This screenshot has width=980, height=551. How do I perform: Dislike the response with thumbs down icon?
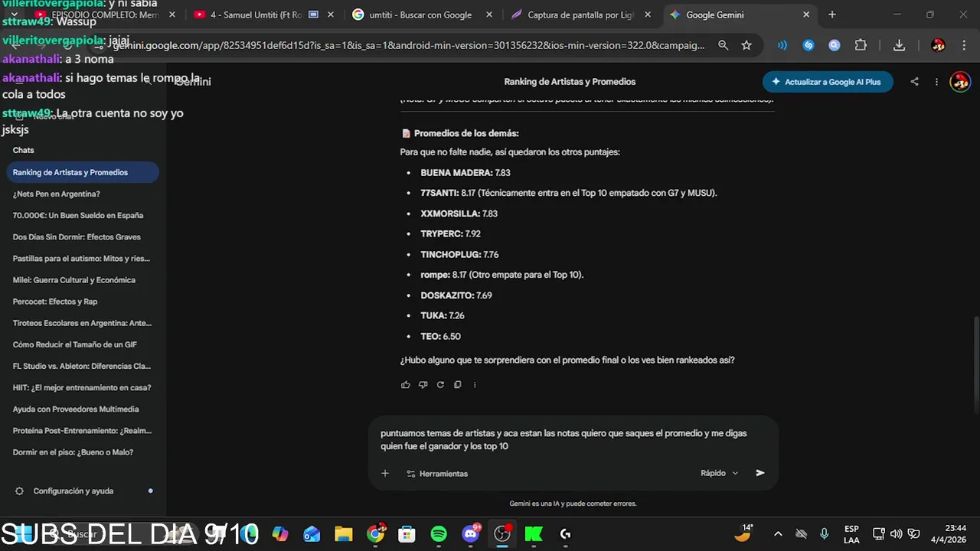pos(423,385)
